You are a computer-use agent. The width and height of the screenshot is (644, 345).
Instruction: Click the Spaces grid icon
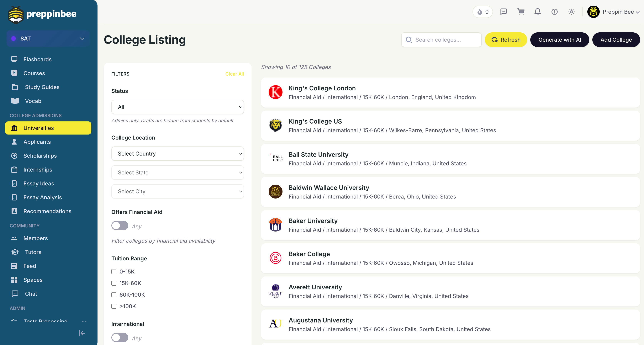pos(14,280)
